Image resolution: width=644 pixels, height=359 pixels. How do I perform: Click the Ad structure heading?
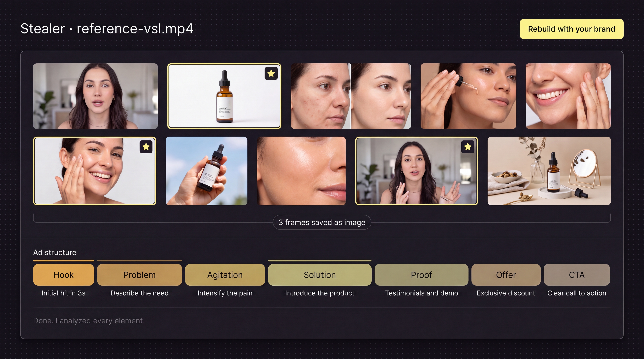pyautogui.click(x=55, y=252)
